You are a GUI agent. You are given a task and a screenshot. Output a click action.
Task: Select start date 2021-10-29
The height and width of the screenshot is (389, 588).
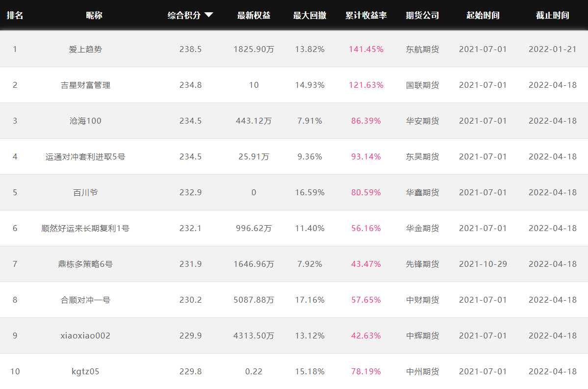click(x=483, y=264)
